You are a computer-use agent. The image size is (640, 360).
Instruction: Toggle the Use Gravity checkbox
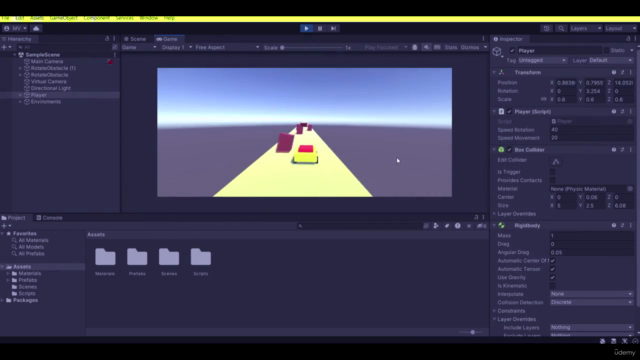click(552, 278)
